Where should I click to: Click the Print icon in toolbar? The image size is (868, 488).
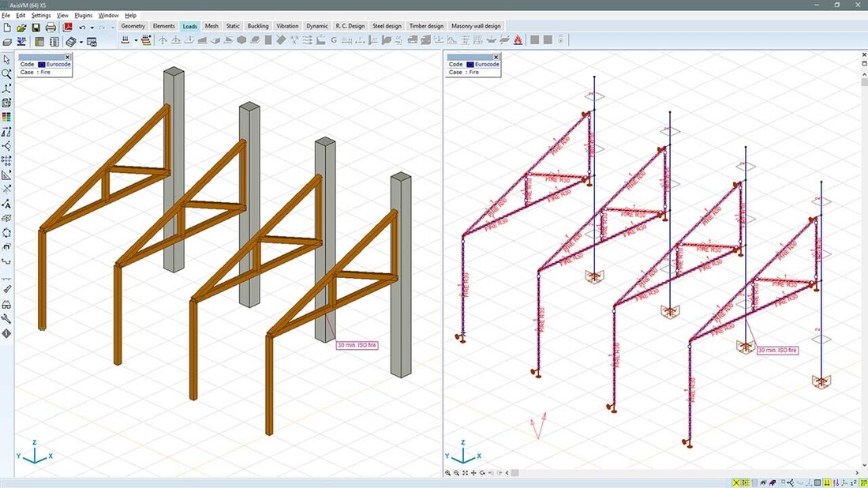pyautogui.click(x=51, y=28)
